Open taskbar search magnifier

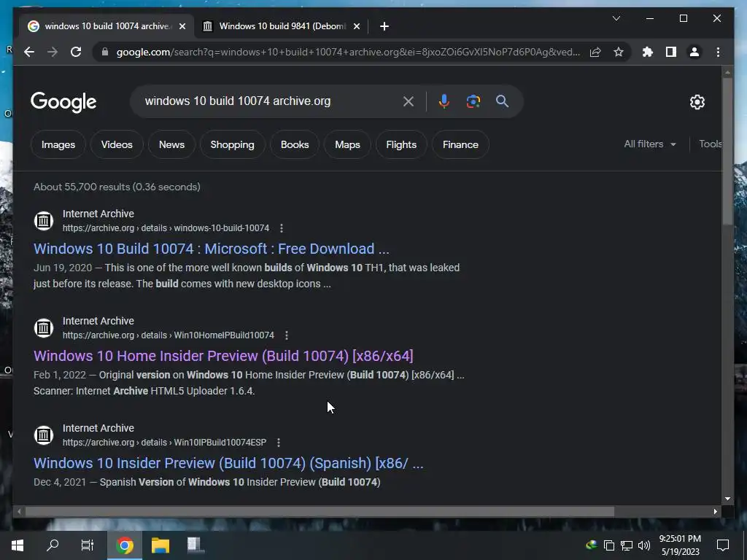point(53,545)
